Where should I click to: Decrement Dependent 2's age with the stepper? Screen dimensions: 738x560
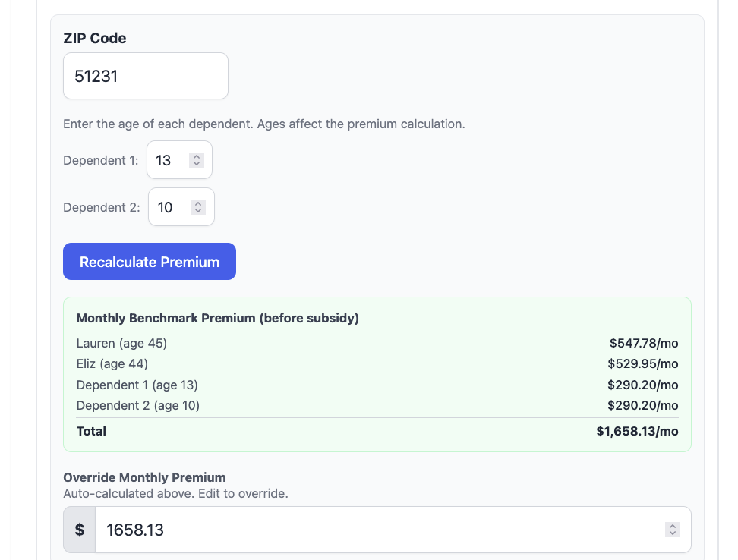point(198,212)
